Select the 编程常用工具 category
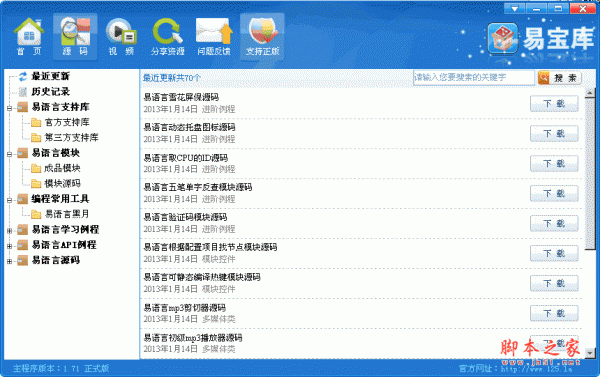This screenshot has width=600, height=377. [60, 199]
